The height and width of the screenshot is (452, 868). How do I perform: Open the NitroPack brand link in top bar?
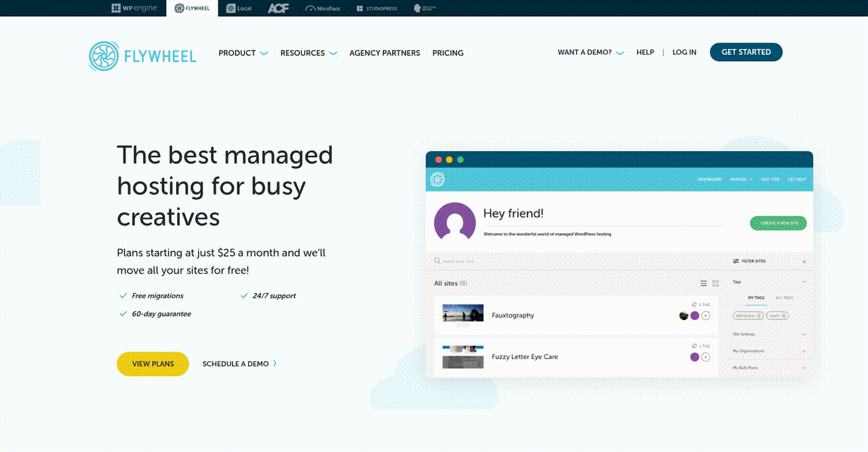pyautogui.click(x=323, y=8)
